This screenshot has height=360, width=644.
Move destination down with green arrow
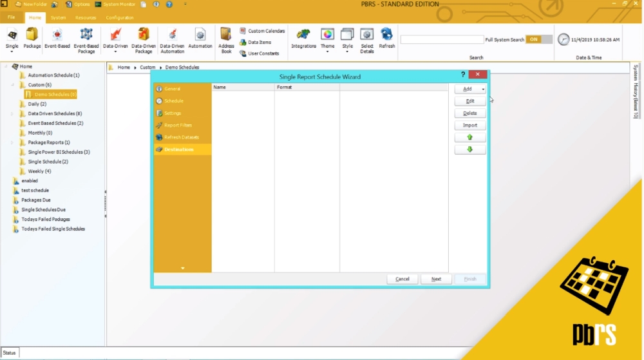[470, 149]
